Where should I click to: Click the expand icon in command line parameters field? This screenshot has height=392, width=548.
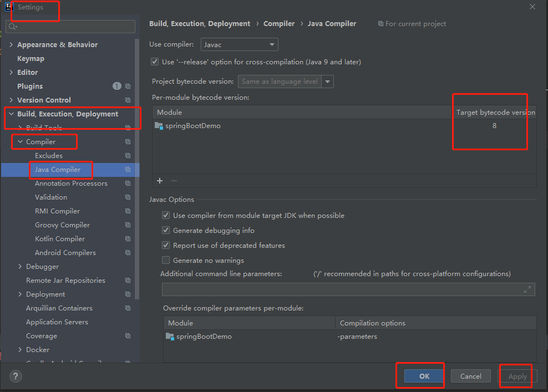pos(527,289)
